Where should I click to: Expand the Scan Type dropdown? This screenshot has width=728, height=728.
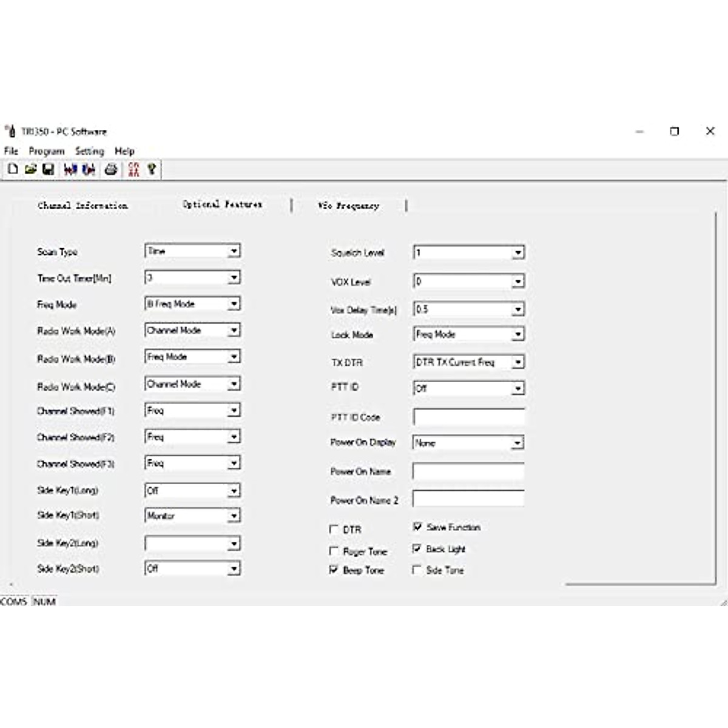pos(234,251)
